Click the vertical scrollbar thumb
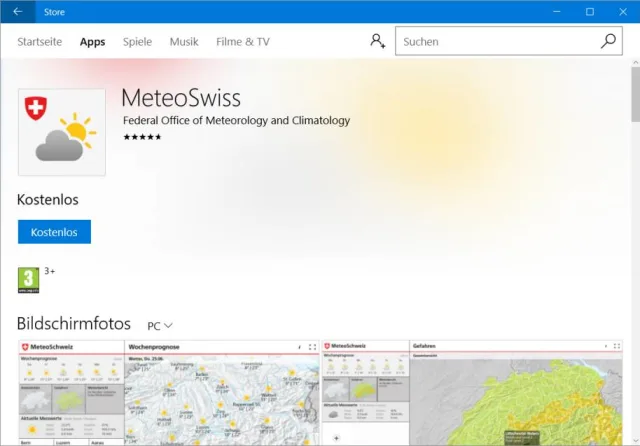 point(636,95)
